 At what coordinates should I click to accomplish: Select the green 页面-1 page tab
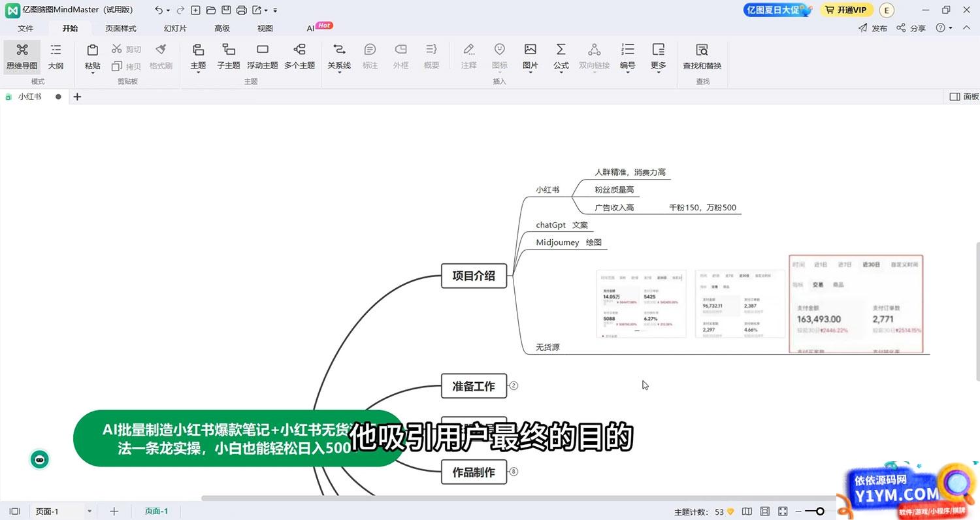coord(157,512)
